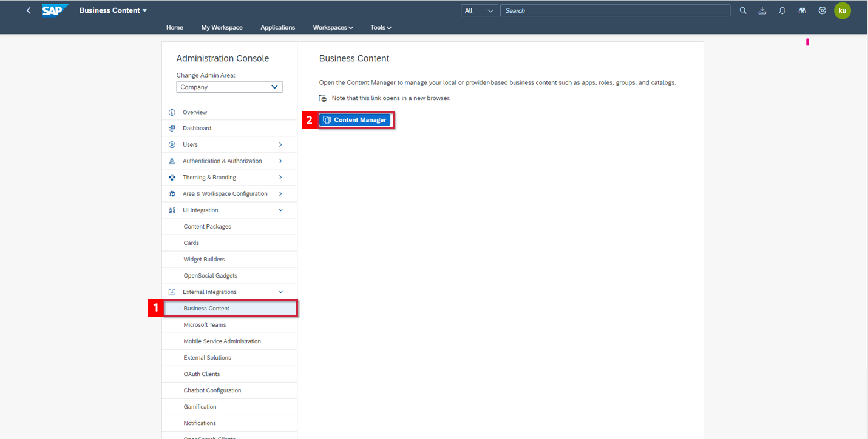Open the notifications bell
868x439 pixels.
[x=782, y=10]
